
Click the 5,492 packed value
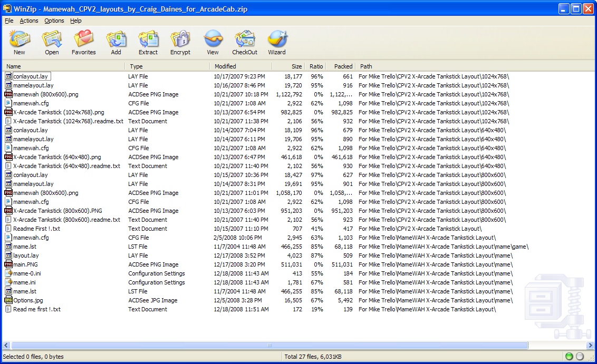345,300
